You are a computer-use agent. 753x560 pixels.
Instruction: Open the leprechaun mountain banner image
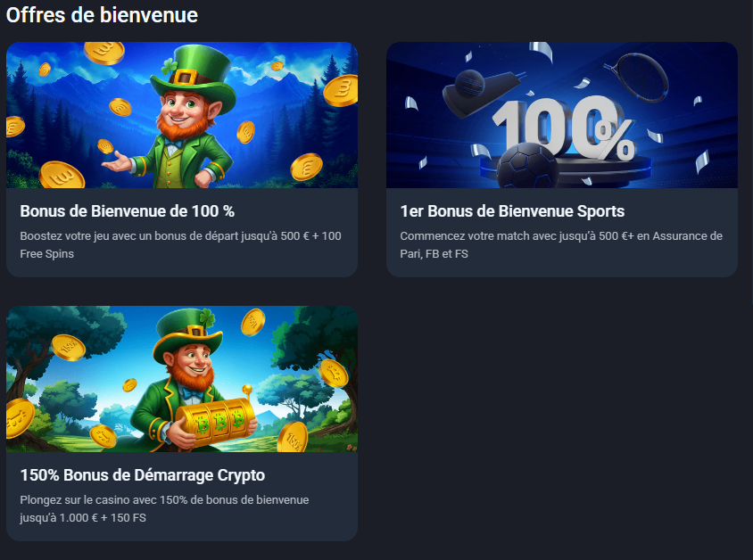click(181, 115)
